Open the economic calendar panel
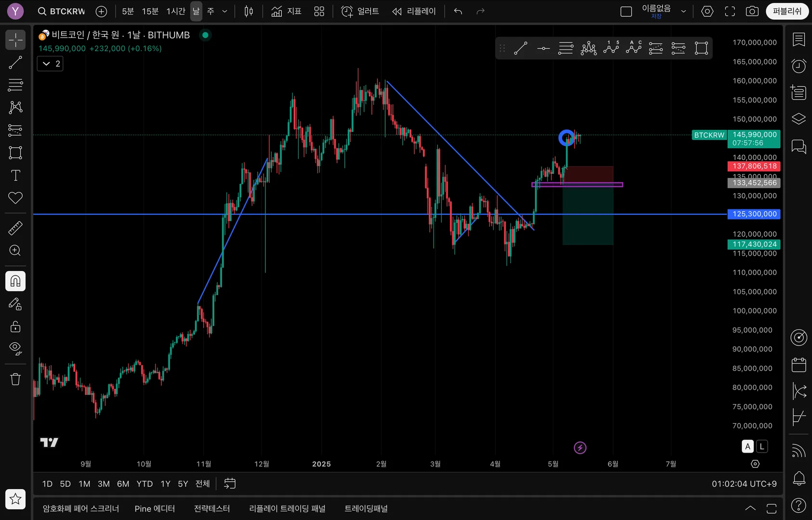 click(799, 365)
